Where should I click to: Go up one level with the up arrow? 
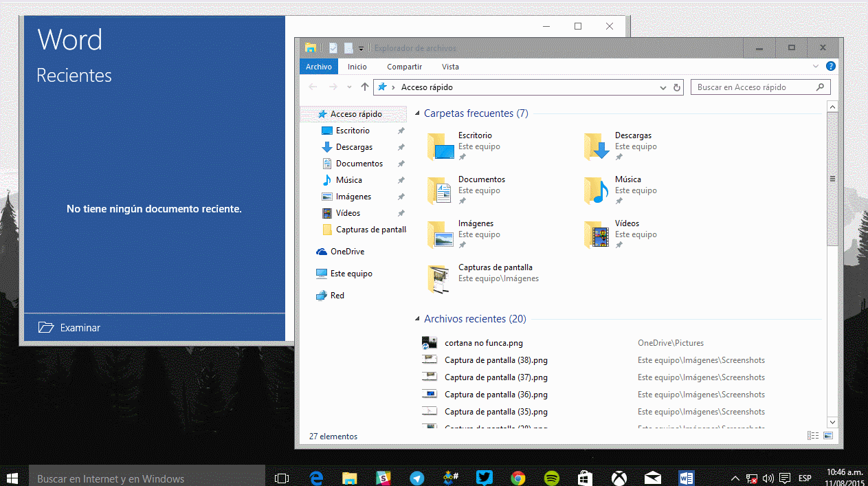365,87
